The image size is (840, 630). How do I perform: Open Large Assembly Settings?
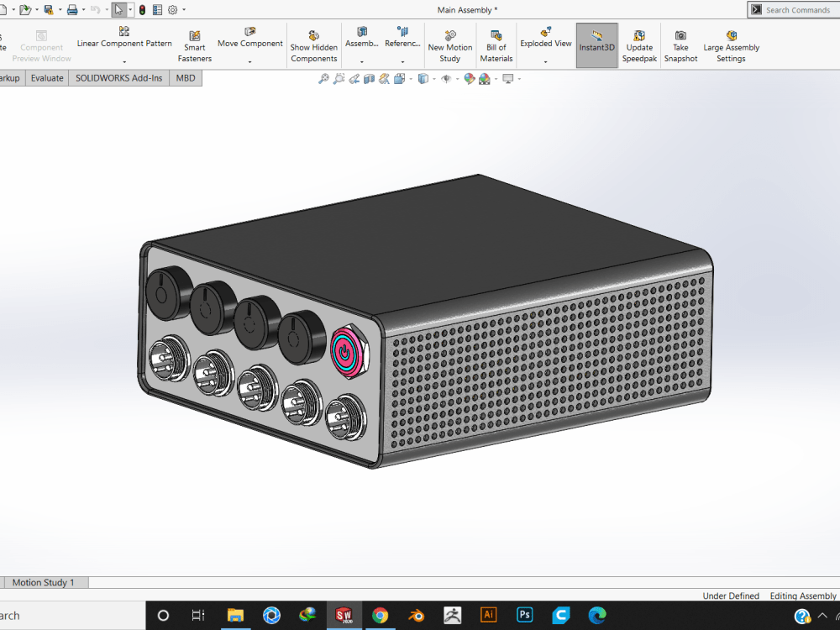732,46
